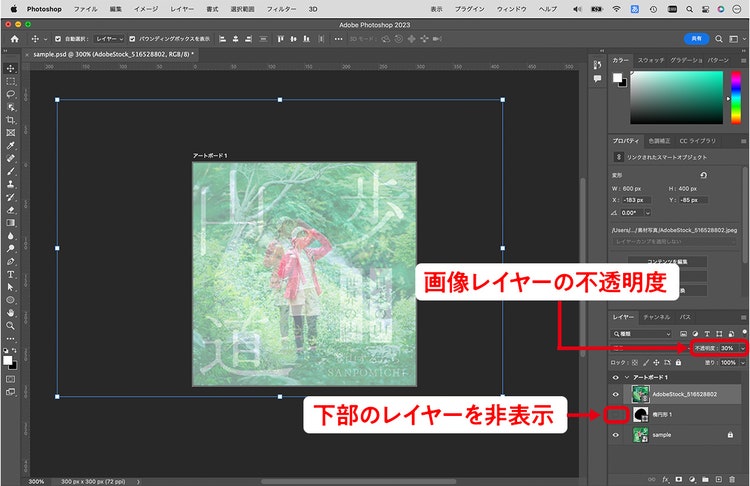Click the delete layer trash icon
Viewport: 750px width, 486px height.
(732, 479)
